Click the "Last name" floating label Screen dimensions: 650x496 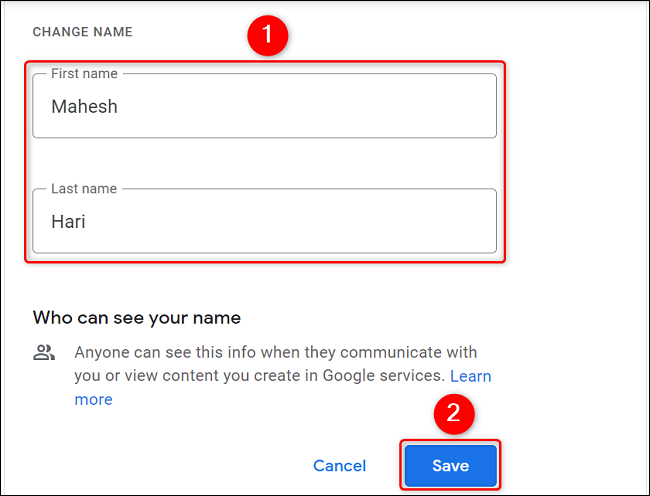point(84,189)
